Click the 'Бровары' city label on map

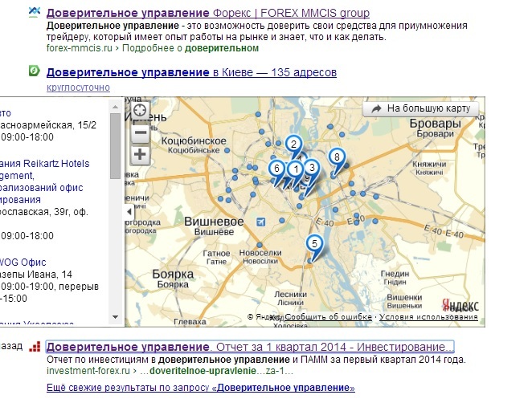pos(436,124)
